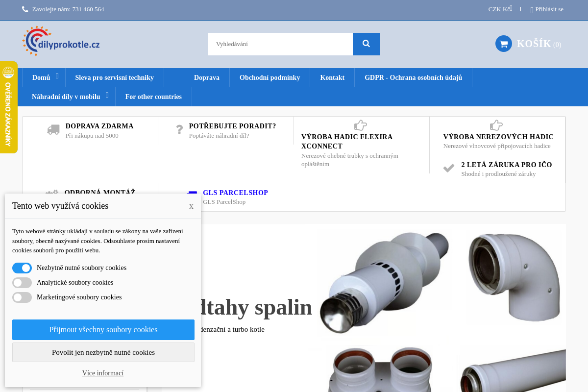Click Přijmout všechny soubory cookies button
588x392 pixels.
click(103, 329)
